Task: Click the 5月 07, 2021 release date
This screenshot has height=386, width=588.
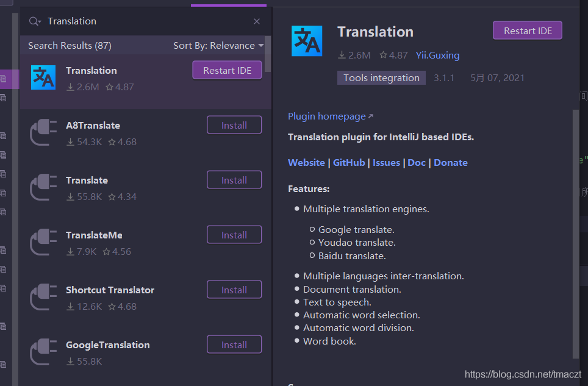Action: click(497, 78)
